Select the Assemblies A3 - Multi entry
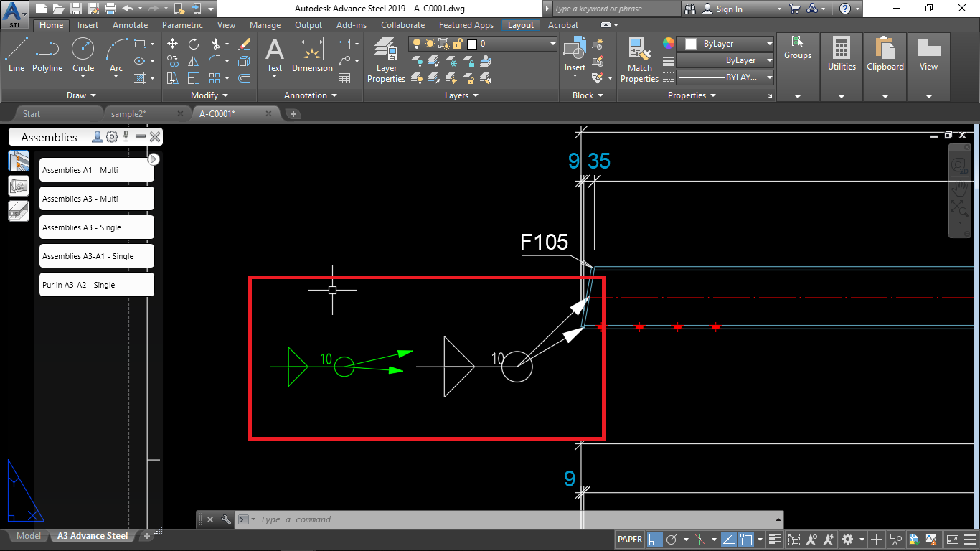 [96, 198]
